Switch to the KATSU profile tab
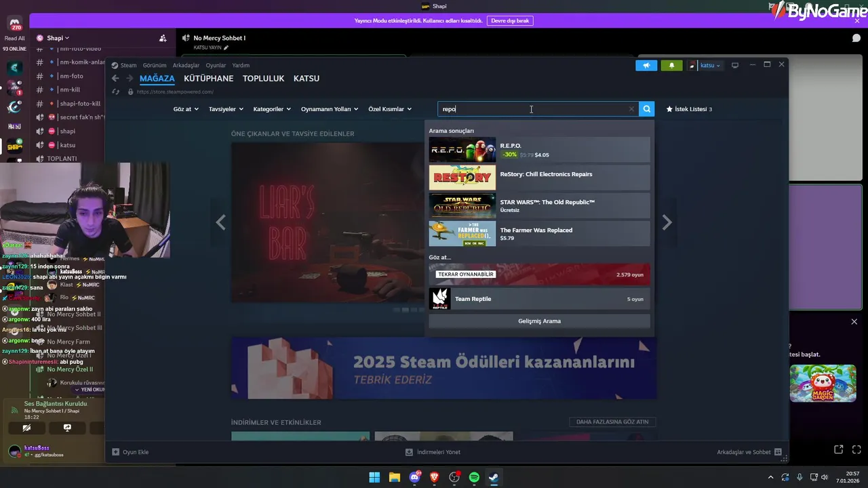The width and height of the screenshot is (868, 488). tap(307, 79)
